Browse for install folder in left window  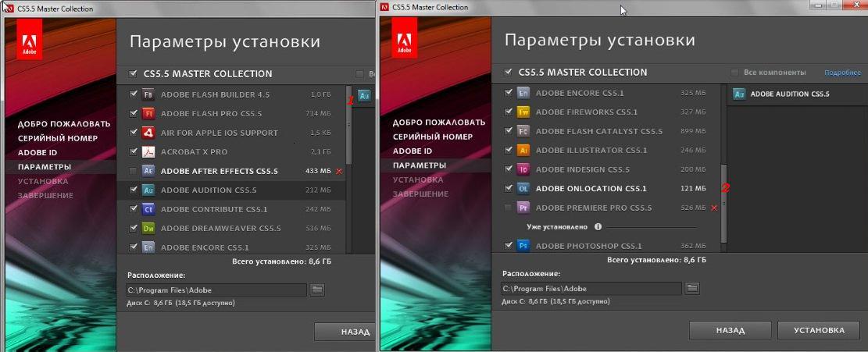point(316,290)
